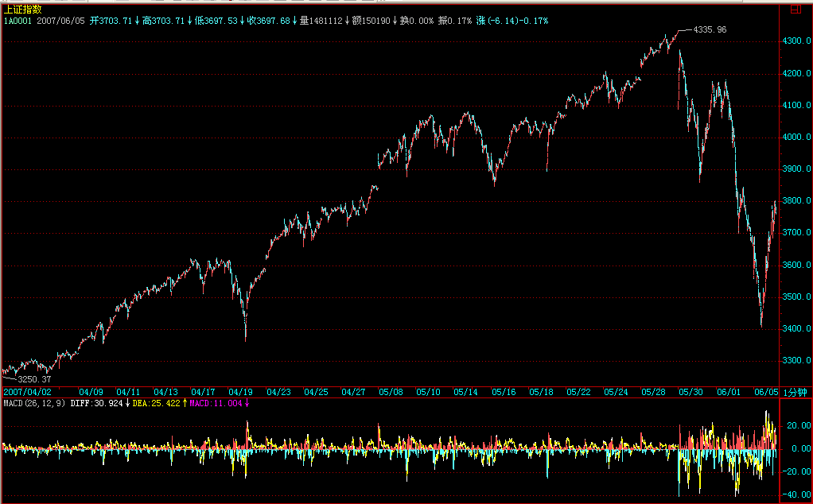Click the 4335.96 peak price marker
The image size is (813, 504).
pos(710,29)
